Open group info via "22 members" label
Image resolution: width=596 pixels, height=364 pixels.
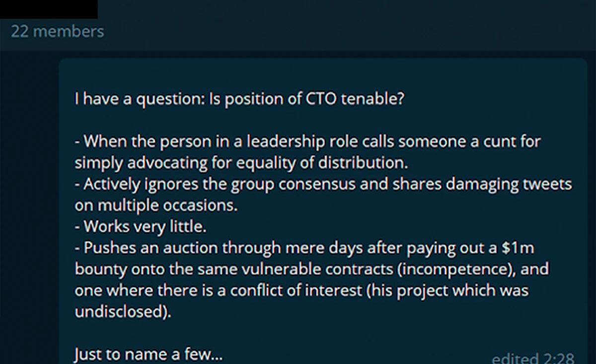click(58, 31)
